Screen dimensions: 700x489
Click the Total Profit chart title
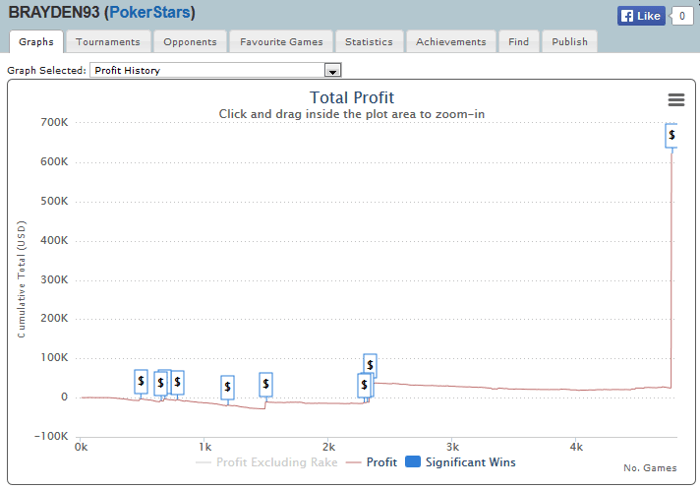pos(352,97)
